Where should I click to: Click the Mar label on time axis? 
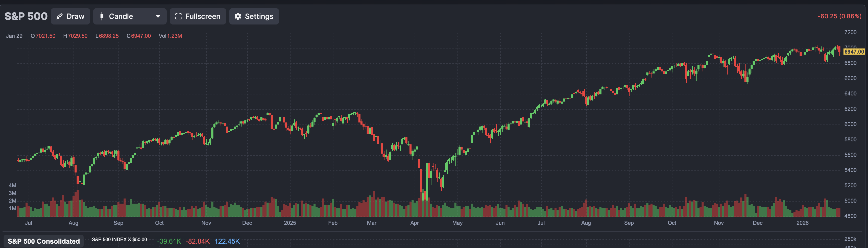click(372, 223)
